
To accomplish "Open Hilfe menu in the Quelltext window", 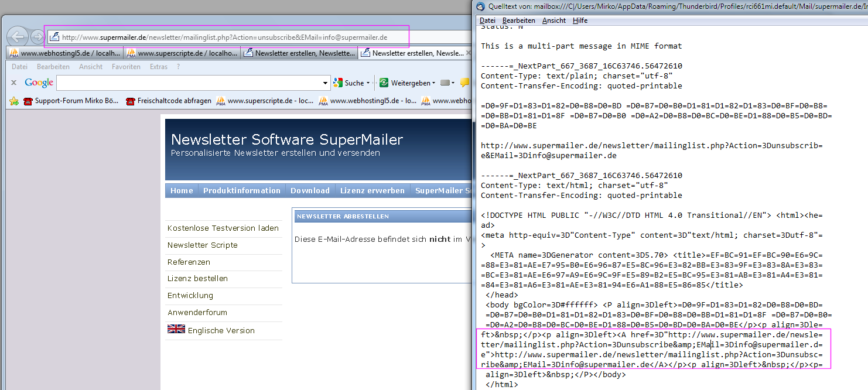I will click(580, 20).
